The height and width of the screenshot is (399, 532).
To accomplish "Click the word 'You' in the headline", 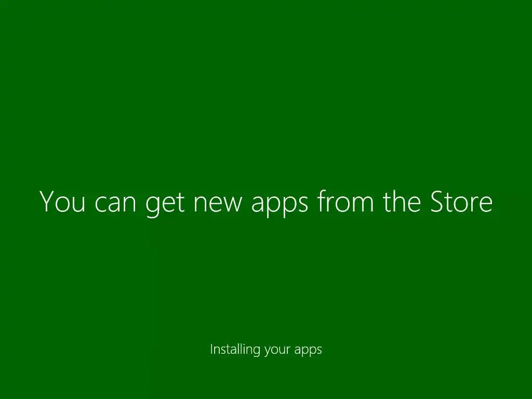I will coord(62,201).
